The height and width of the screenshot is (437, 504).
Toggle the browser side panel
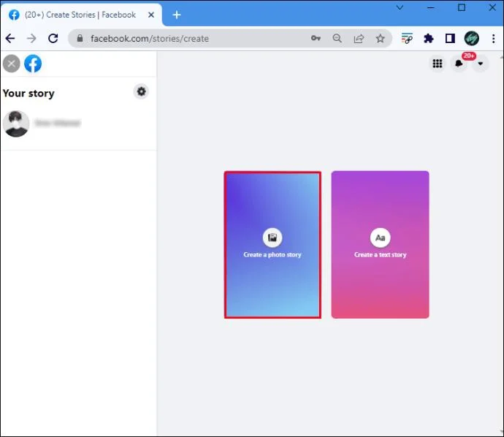pyautogui.click(x=450, y=39)
